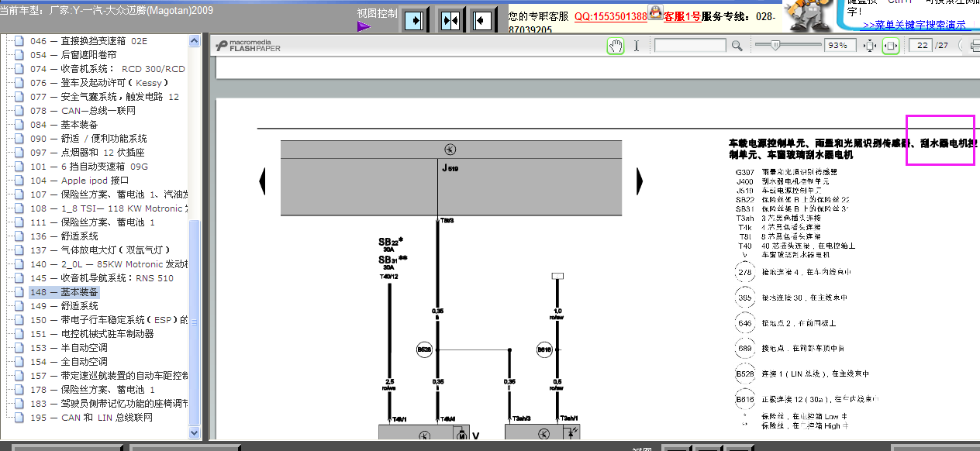Select 076 — 登车及起动许可 (Kessy)

tap(99, 83)
